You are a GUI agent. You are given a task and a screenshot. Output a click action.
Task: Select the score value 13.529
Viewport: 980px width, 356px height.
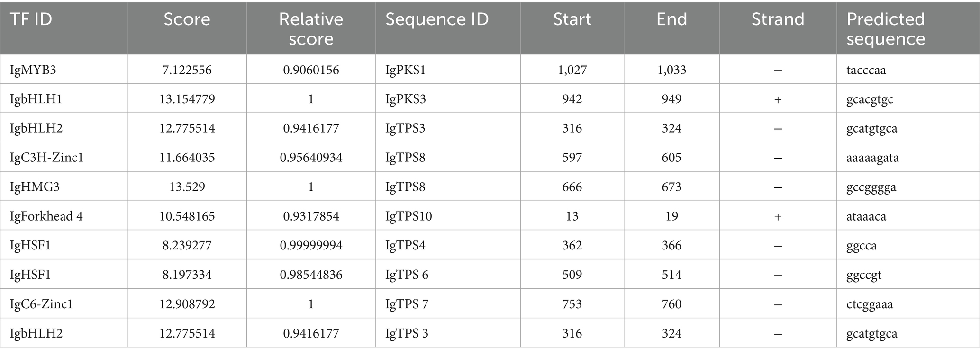click(x=187, y=187)
